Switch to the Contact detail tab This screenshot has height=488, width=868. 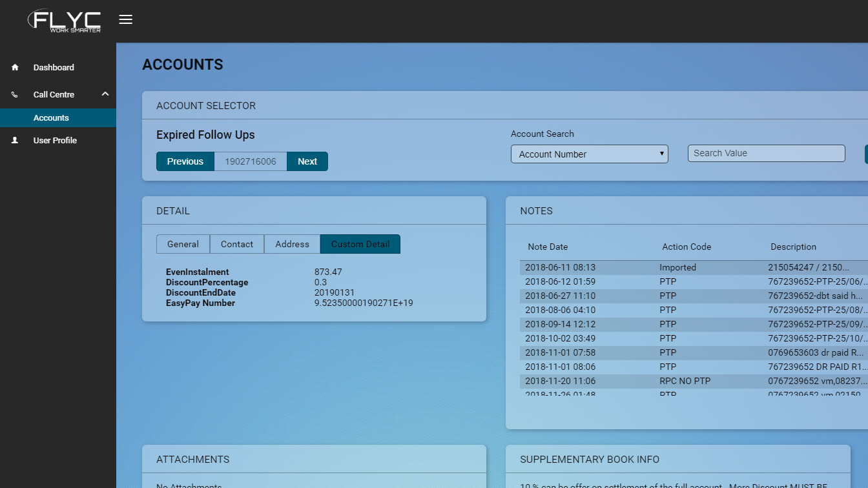click(237, 244)
